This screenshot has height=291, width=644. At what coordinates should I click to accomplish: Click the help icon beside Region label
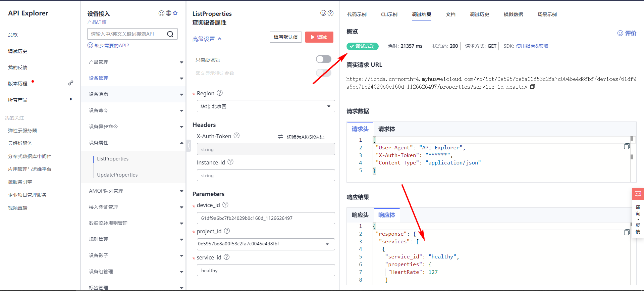[x=220, y=93]
